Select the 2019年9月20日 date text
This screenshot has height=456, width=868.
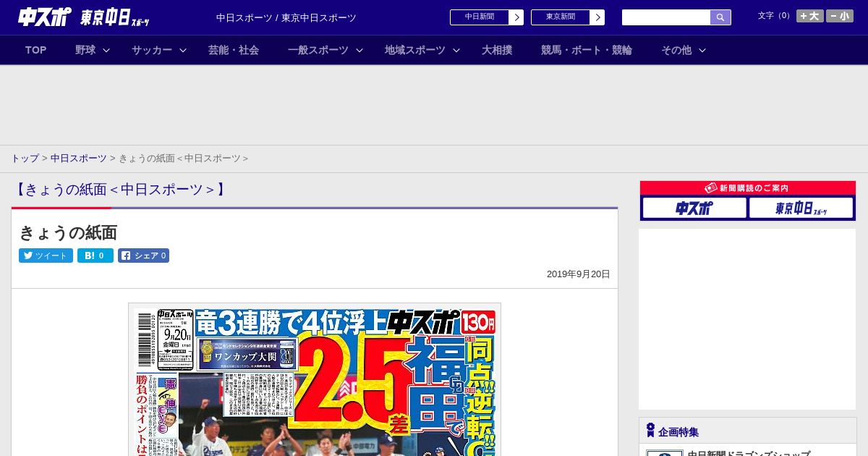tap(579, 274)
